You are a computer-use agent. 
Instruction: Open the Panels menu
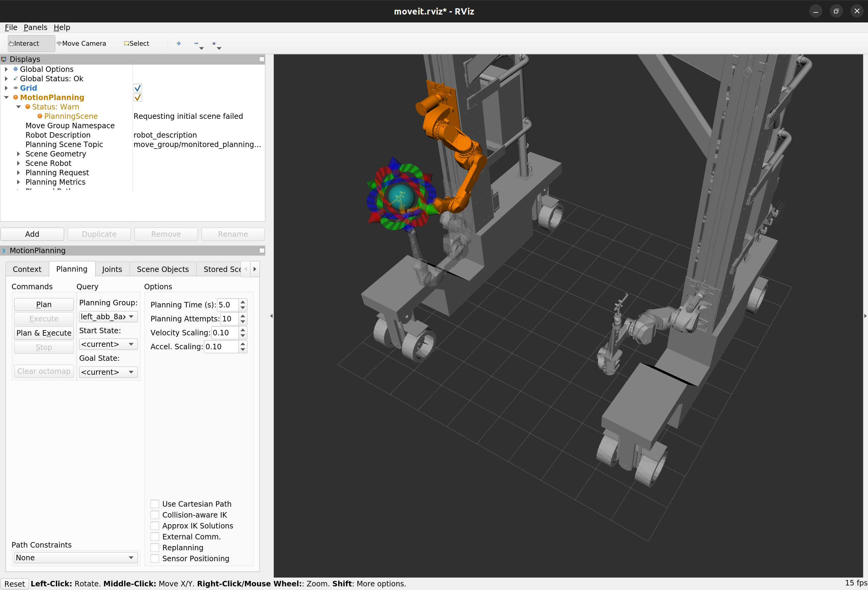[x=35, y=27]
